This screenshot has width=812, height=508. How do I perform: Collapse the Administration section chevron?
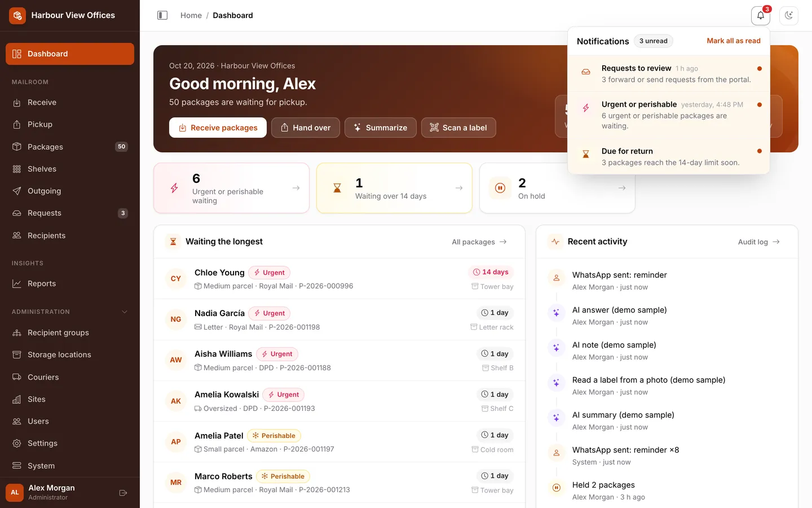(125, 312)
